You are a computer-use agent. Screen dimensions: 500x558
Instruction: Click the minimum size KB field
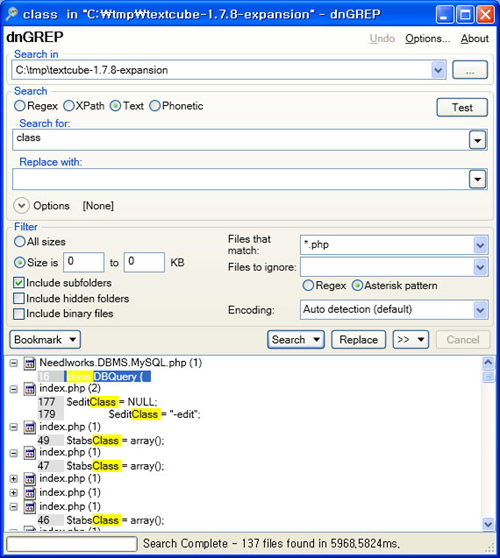[x=84, y=262]
